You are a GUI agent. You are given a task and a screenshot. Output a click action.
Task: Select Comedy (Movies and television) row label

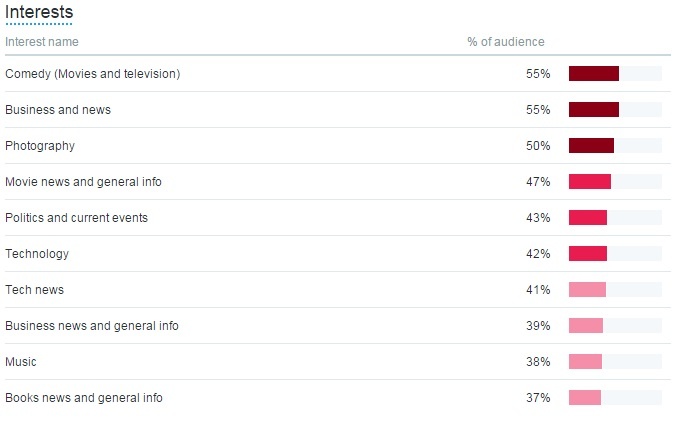point(106,74)
